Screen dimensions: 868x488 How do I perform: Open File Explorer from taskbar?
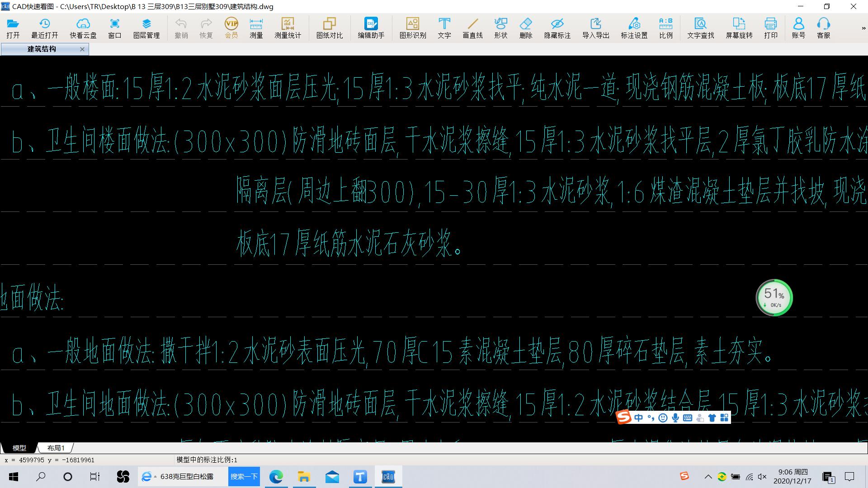click(x=304, y=477)
